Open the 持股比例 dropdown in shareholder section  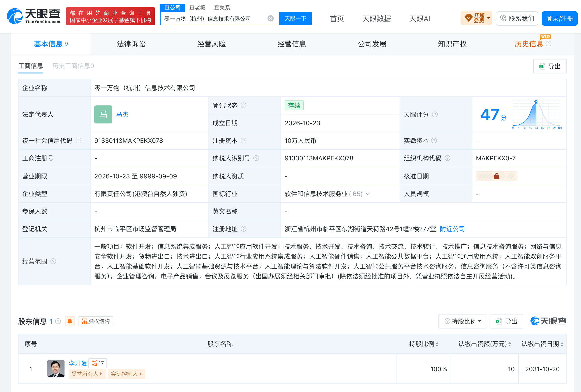(462, 321)
